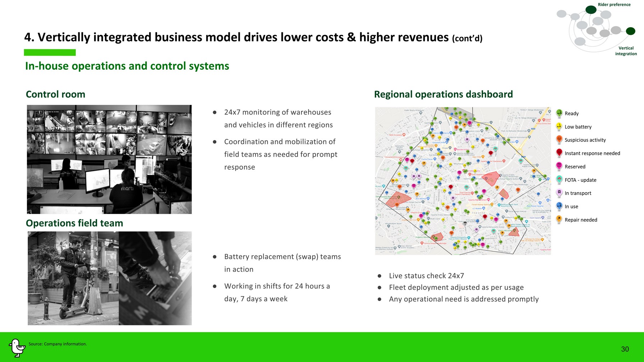Click the duck logo in footer
Image resolution: width=644 pixels, height=362 pixels.
[16, 348]
